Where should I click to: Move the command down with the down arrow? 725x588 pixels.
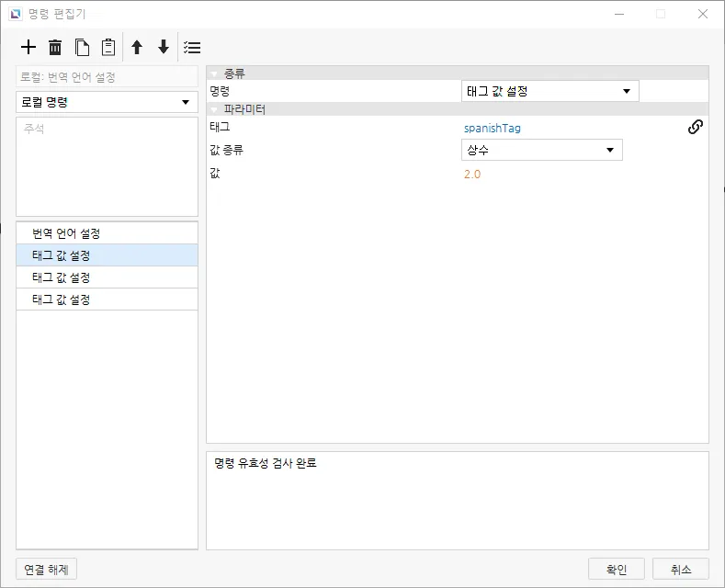tap(164, 47)
